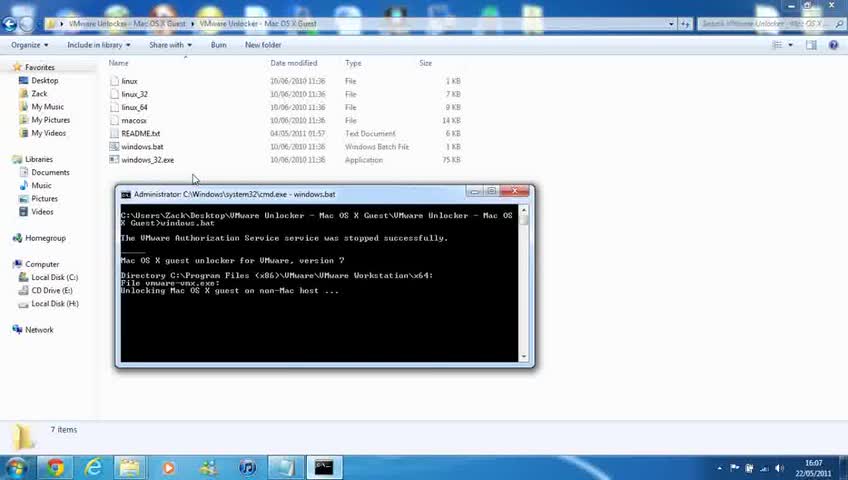Select Network in navigation pane
The image size is (848, 480).
pyautogui.click(x=39, y=330)
